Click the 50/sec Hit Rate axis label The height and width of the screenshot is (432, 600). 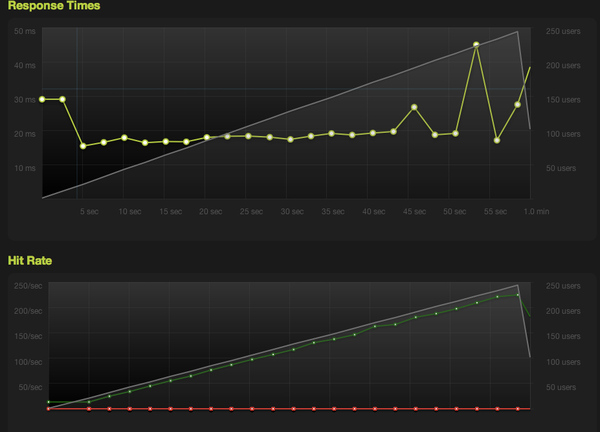[x=30, y=387]
